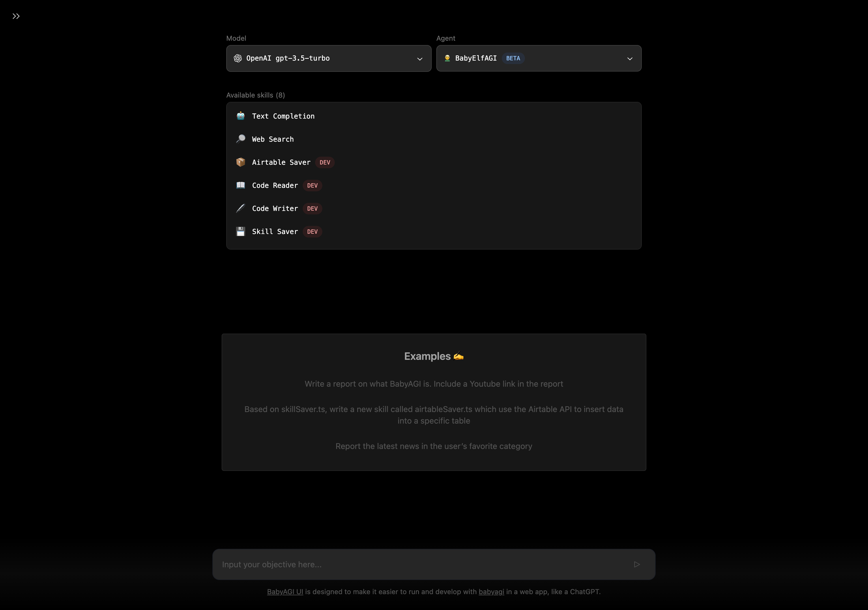Choose the BabyAGI Youtube report example
Image resolution: width=868 pixels, height=610 pixels.
click(434, 383)
